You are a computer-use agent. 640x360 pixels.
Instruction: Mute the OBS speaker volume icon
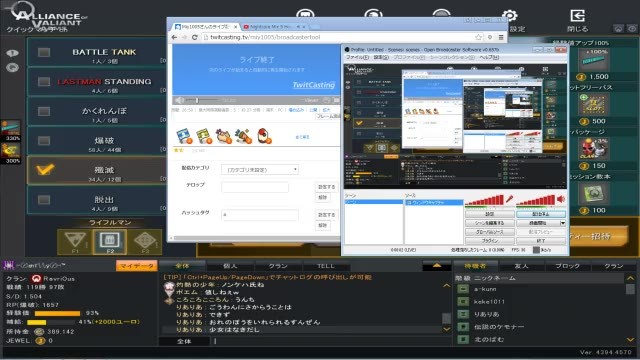point(561,199)
